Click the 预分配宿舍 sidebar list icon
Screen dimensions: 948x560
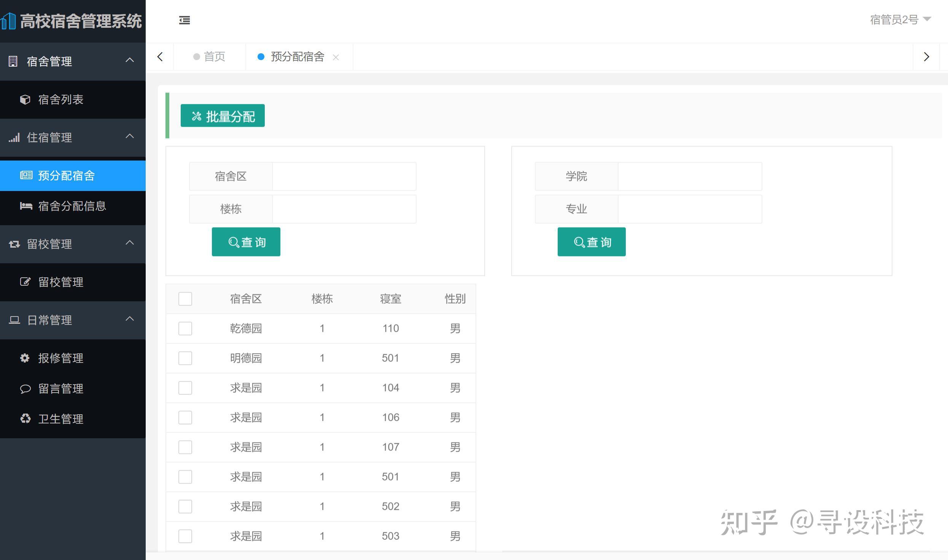26,175
